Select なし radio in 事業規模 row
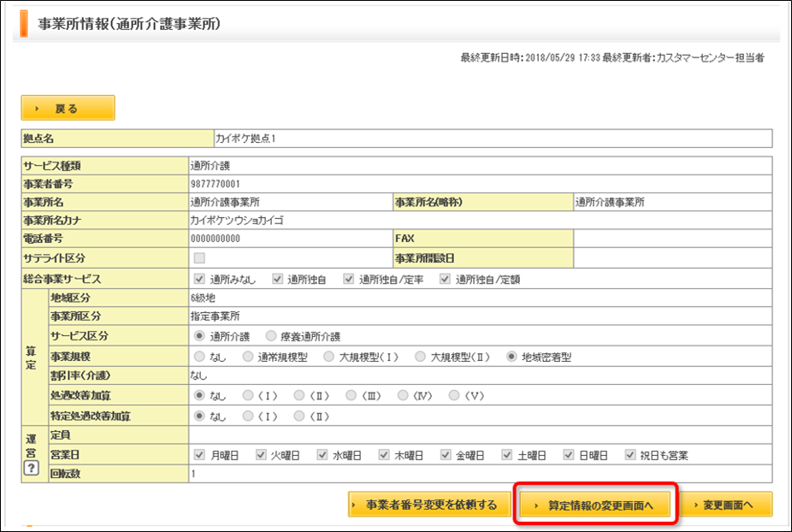 coord(199,357)
